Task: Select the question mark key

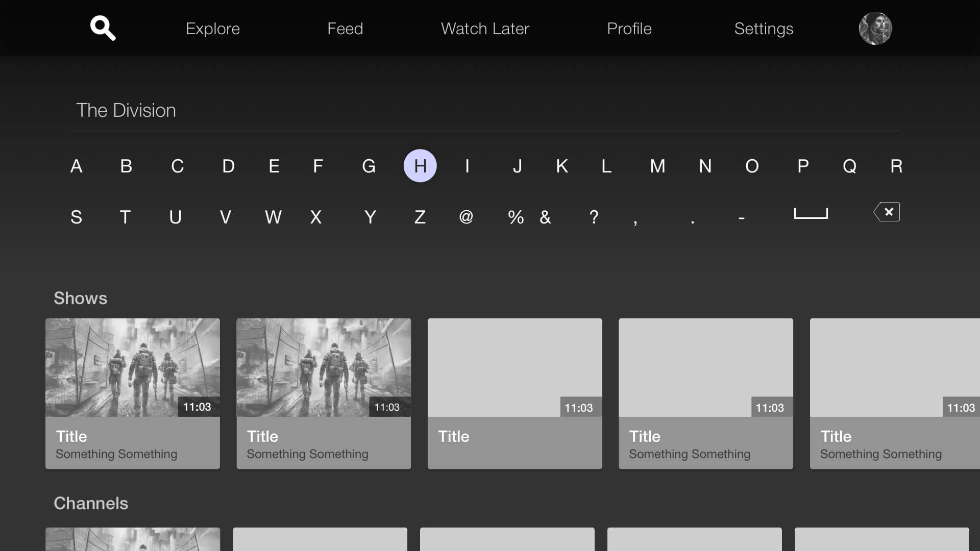Action: click(x=594, y=217)
